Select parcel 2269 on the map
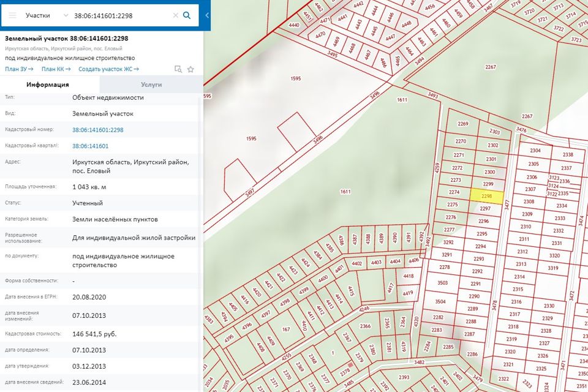588x392 pixels. 463,124
